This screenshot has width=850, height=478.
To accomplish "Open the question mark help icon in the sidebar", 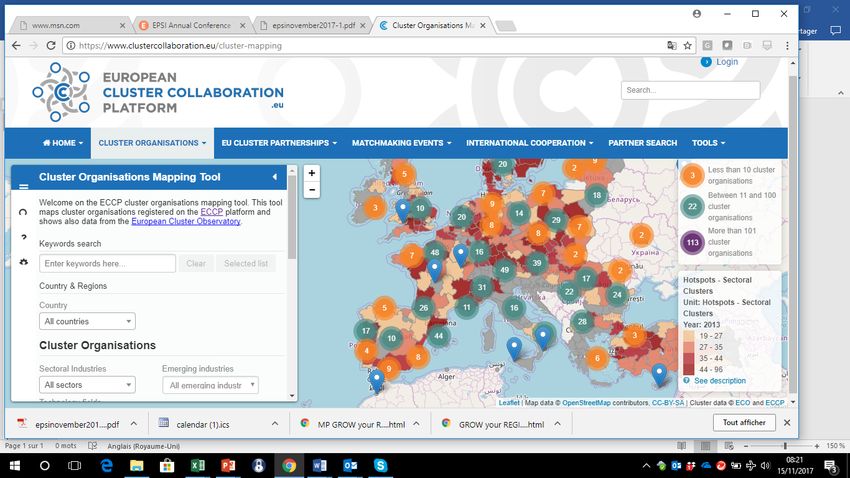I will point(23,237).
